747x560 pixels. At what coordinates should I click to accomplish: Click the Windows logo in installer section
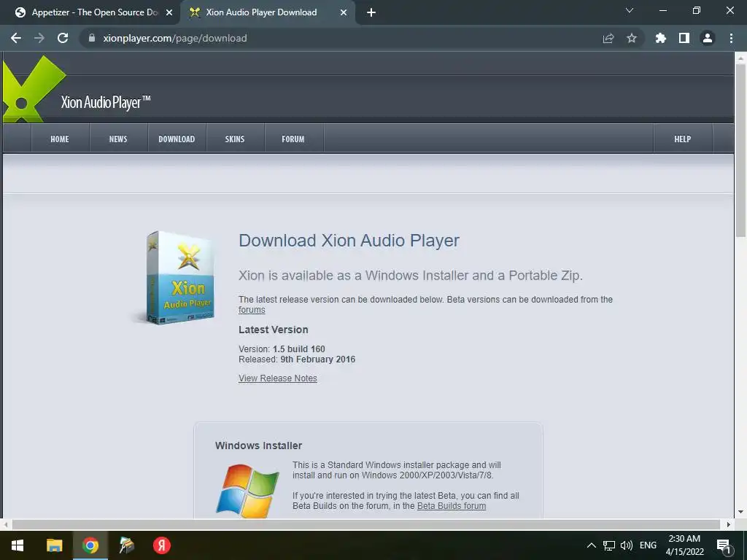[x=248, y=491]
